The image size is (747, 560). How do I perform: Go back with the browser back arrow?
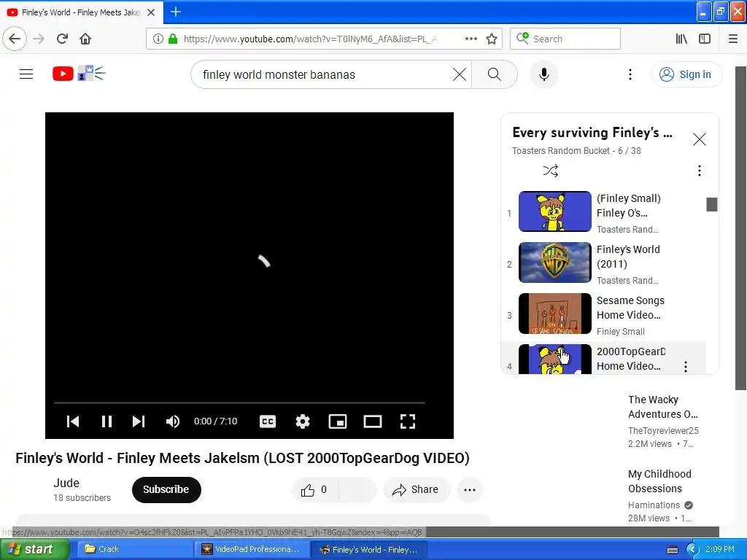[15, 39]
